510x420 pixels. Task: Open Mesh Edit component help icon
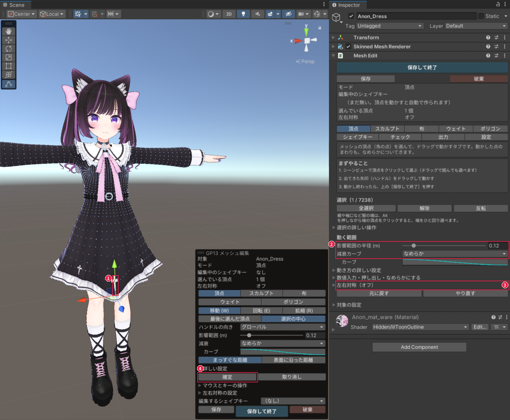[488, 55]
